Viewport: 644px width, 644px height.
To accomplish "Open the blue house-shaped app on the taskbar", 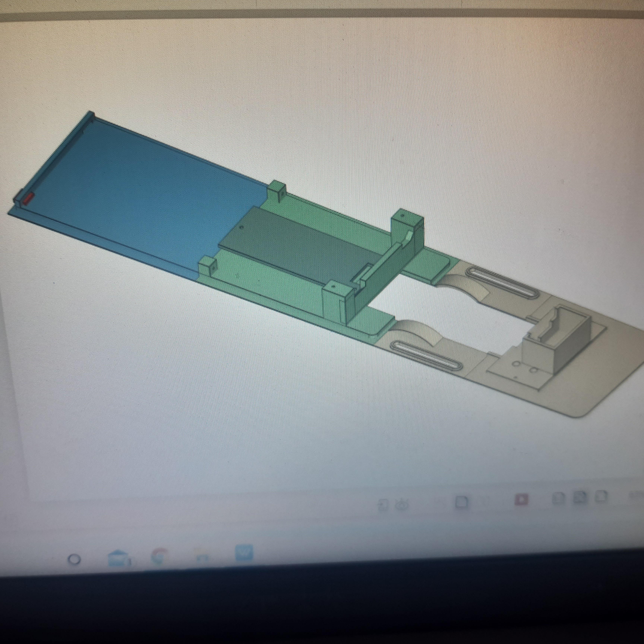I will point(118,558).
